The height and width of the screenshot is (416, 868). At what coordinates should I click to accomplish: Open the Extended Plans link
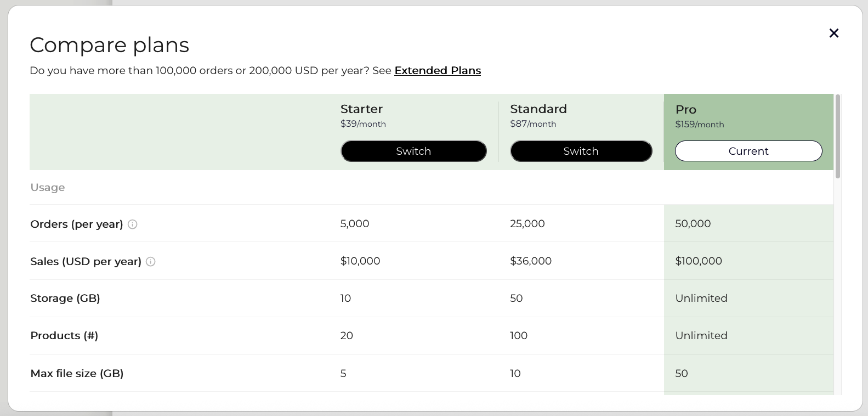coord(438,71)
